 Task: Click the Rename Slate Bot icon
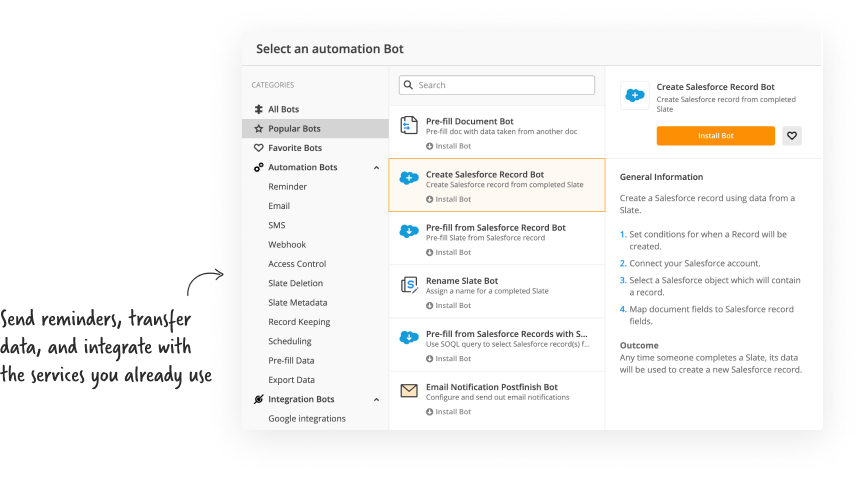coord(409,285)
